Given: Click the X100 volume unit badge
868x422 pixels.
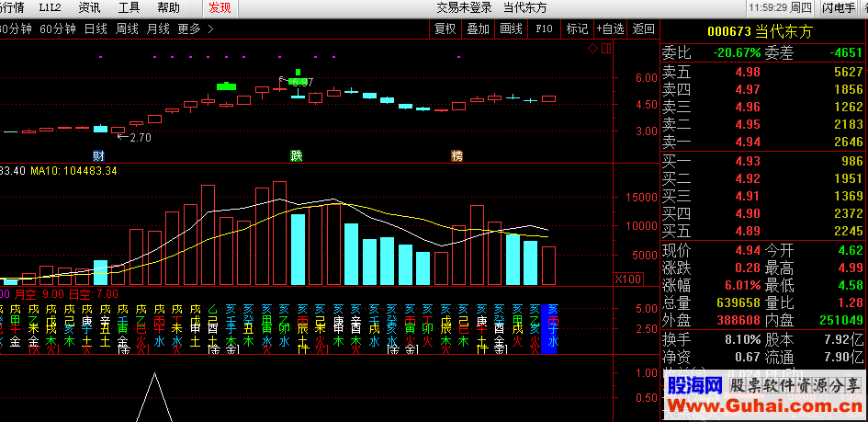Looking at the screenshot, I should (627, 279).
